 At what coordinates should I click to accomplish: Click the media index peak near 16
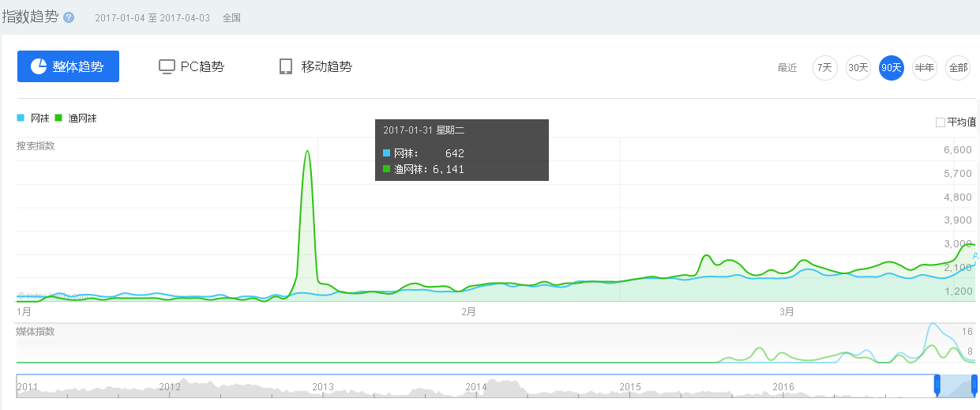(934, 324)
